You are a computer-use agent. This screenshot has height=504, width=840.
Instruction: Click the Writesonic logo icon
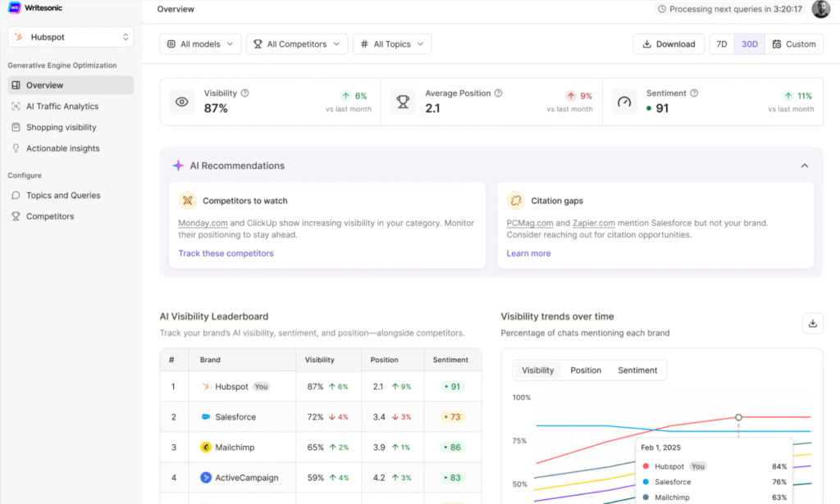tap(15, 7)
